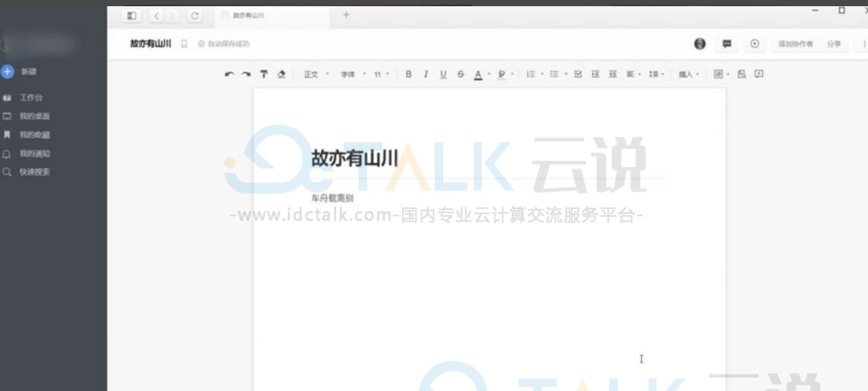
Task: Refresh the page
Action: (194, 16)
